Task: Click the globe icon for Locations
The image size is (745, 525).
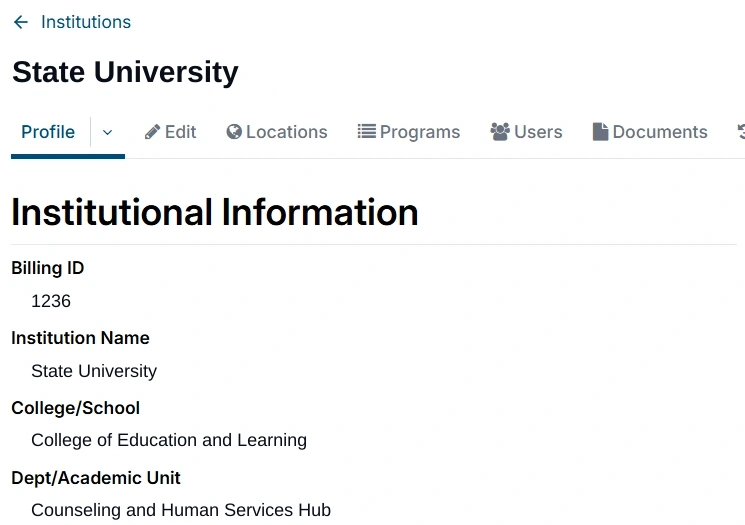Action: pos(234,132)
